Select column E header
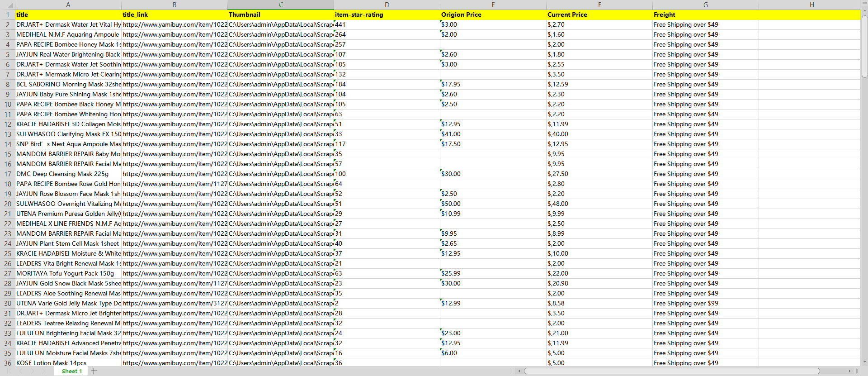Screen dimensions: 868x376 (x=493, y=5)
